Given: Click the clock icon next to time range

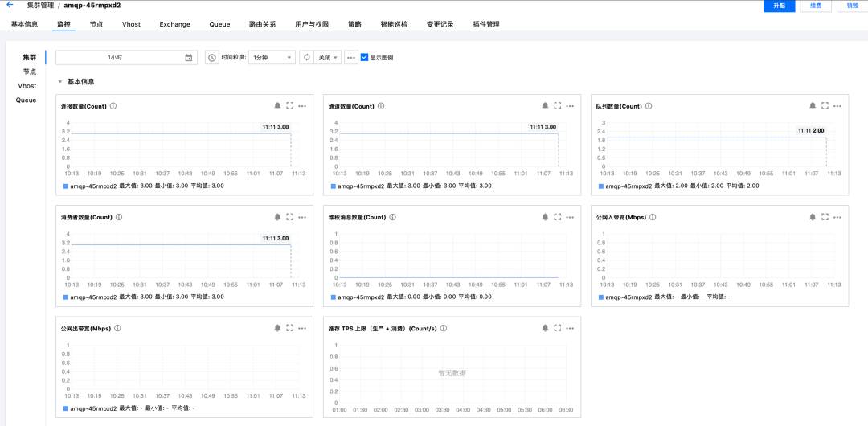Looking at the screenshot, I should [212, 58].
